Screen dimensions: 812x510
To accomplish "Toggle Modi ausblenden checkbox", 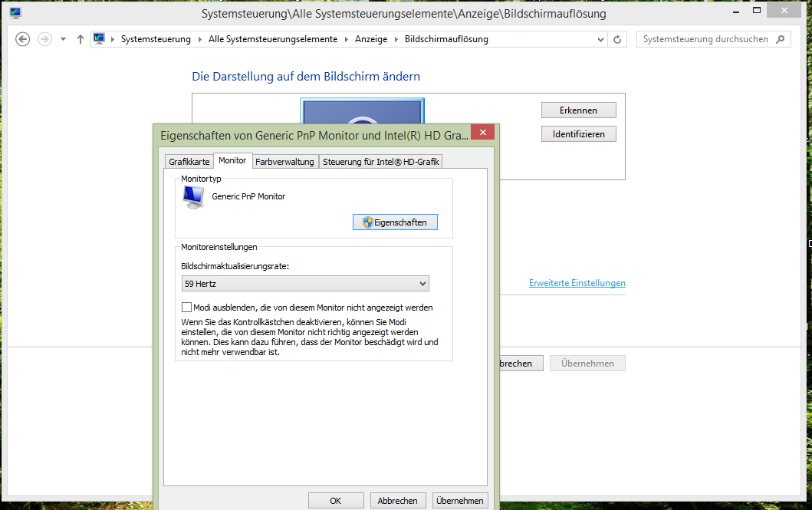I will point(186,307).
